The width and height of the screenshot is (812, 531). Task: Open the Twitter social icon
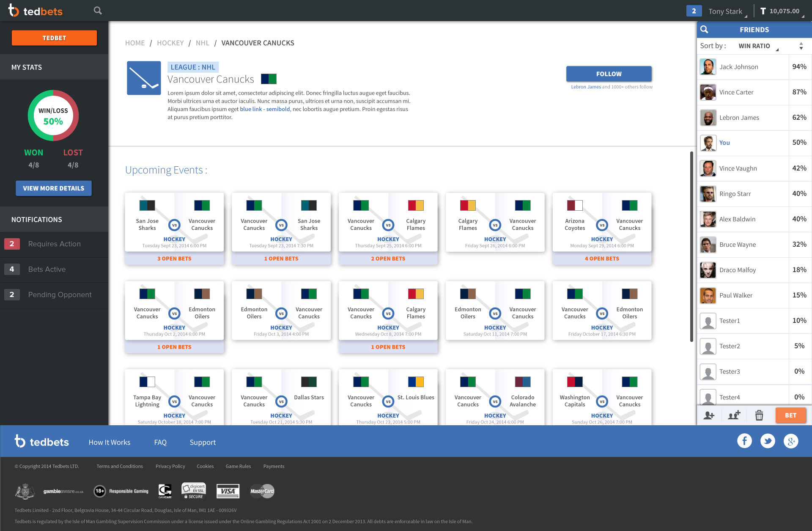pyautogui.click(x=768, y=441)
